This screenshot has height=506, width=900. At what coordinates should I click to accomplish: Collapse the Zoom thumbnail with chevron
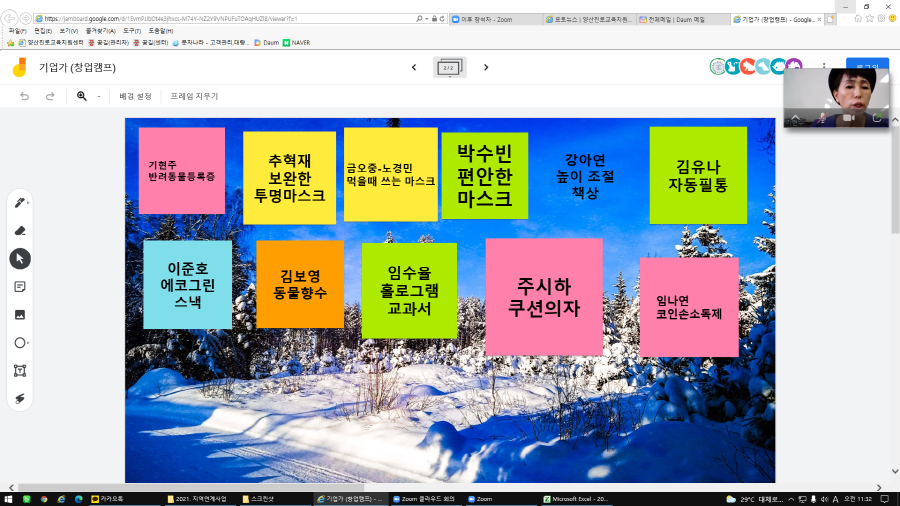click(x=796, y=116)
